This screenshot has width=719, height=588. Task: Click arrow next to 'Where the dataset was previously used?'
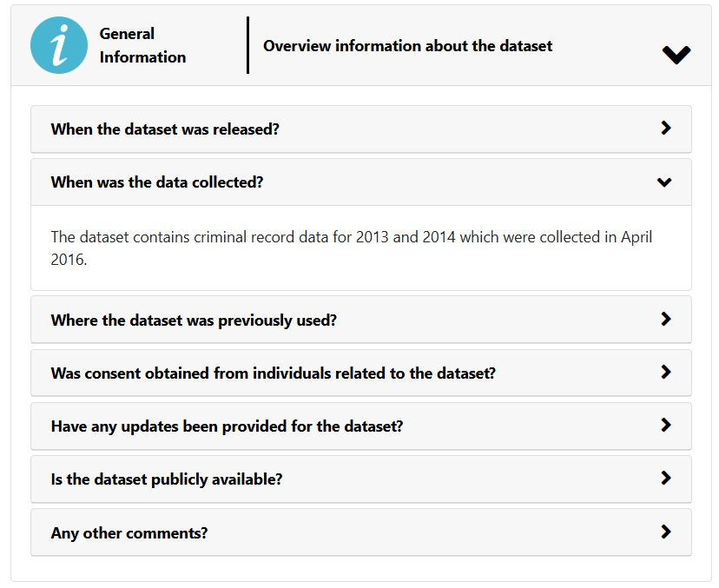[666, 319]
